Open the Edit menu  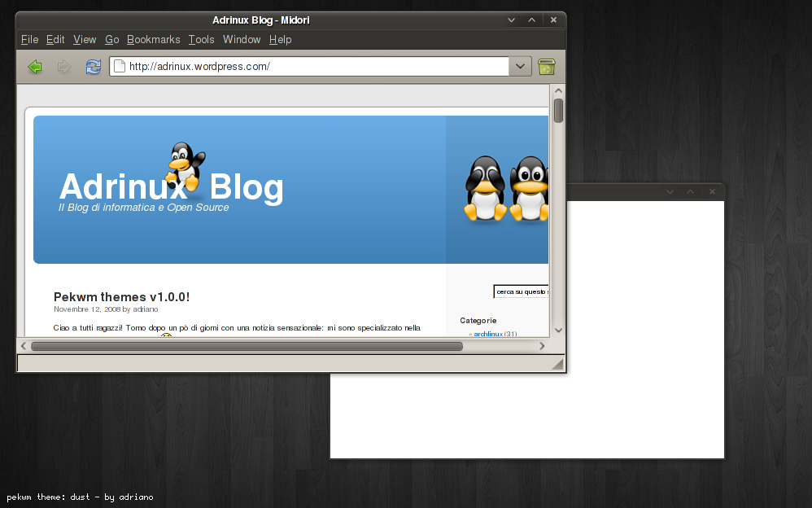[55, 39]
